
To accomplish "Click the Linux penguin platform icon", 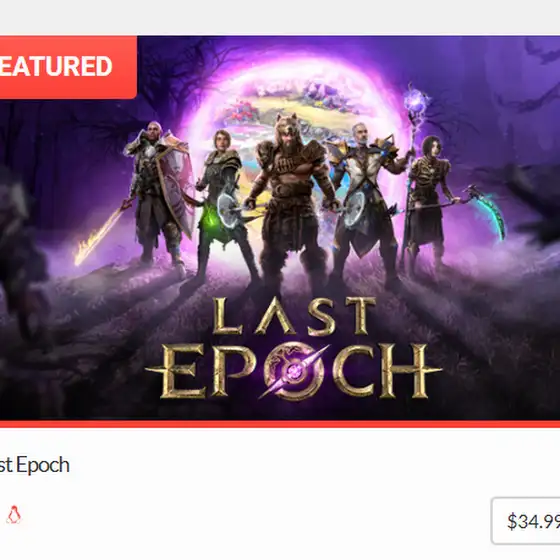I will coord(14,515).
